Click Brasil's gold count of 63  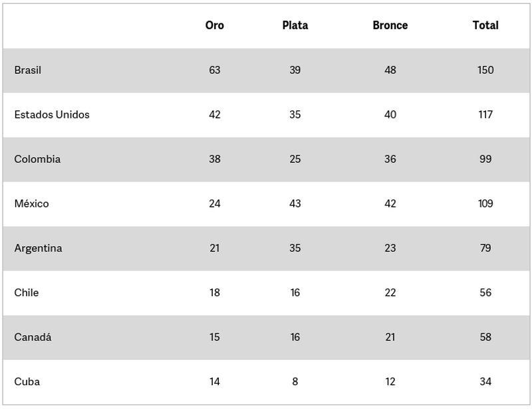click(x=214, y=70)
